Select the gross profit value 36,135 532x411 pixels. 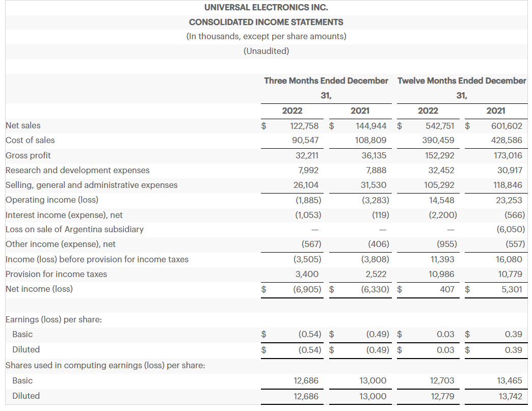point(374,155)
